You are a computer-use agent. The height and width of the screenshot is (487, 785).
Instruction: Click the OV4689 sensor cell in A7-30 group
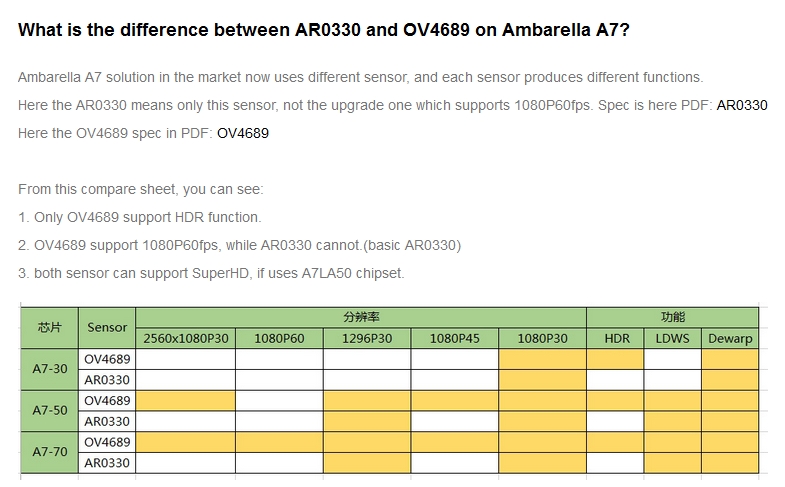(x=107, y=359)
